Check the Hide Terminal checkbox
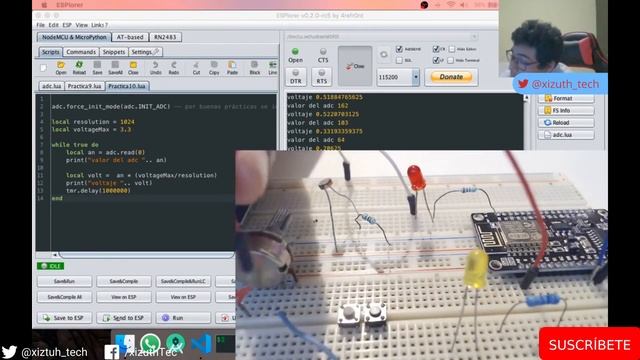The image size is (640, 360). pos(450,60)
